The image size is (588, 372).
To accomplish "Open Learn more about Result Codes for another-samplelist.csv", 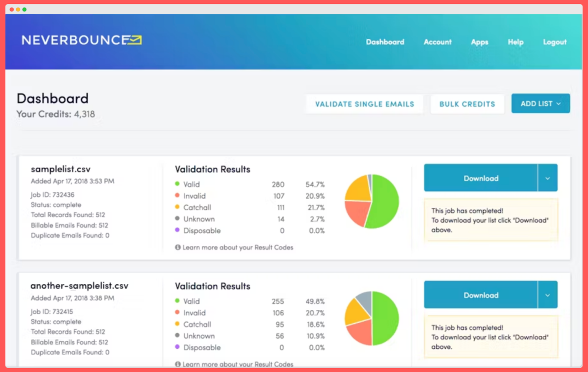I will [238, 364].
